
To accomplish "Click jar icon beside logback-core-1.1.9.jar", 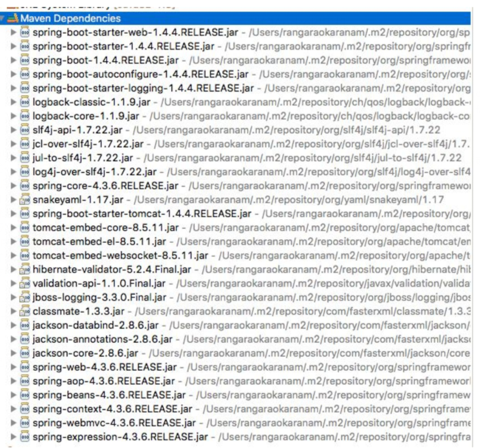I will tap(24, 116).
